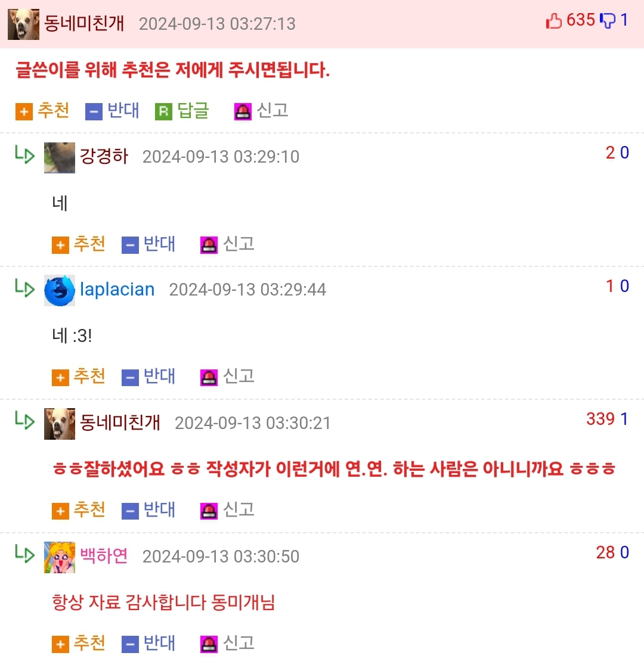The height and width of the screenshot is (662, 644).
Task: Click 신고 under 백하연's thank-you comment
Action: click(239, 643)
